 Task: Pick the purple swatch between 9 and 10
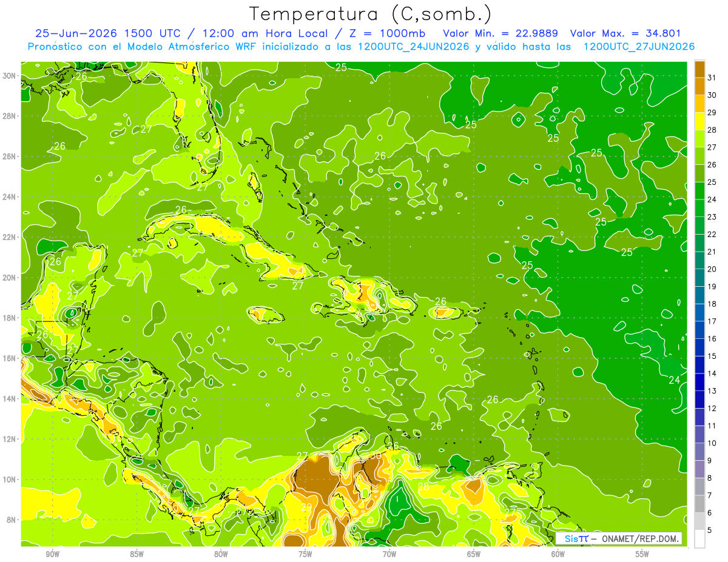click(x=699, y=452)
